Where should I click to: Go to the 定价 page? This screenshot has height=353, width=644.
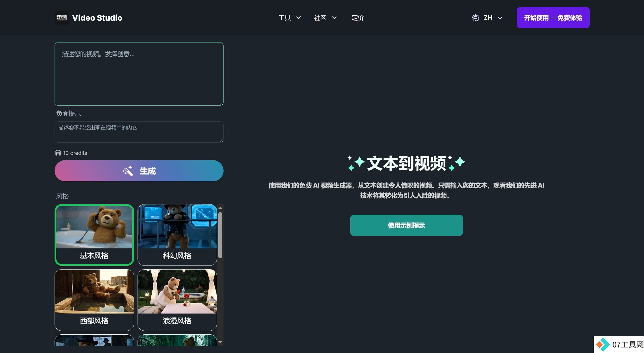(x=358, y=18)
